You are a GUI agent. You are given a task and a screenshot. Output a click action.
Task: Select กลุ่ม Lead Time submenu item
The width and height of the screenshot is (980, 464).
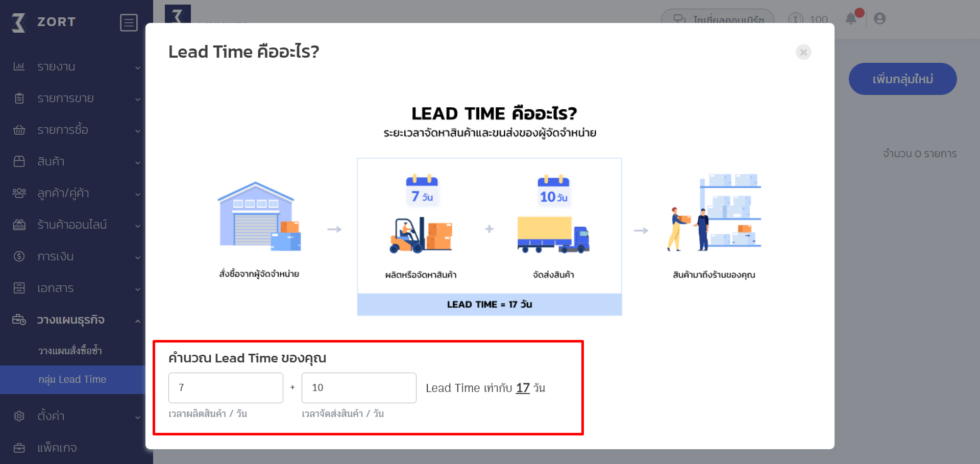click(x=72, y=379)
